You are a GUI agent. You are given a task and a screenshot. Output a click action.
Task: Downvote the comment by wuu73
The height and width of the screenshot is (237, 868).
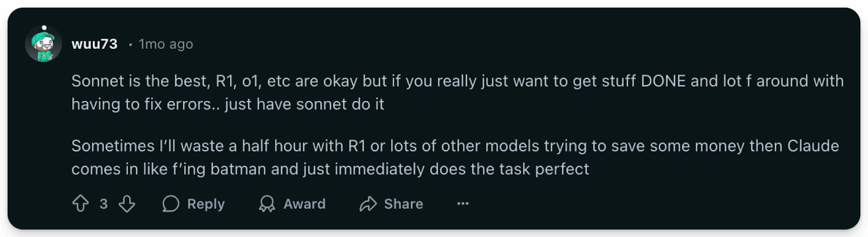pyautogui.click(x=127, y=204)
